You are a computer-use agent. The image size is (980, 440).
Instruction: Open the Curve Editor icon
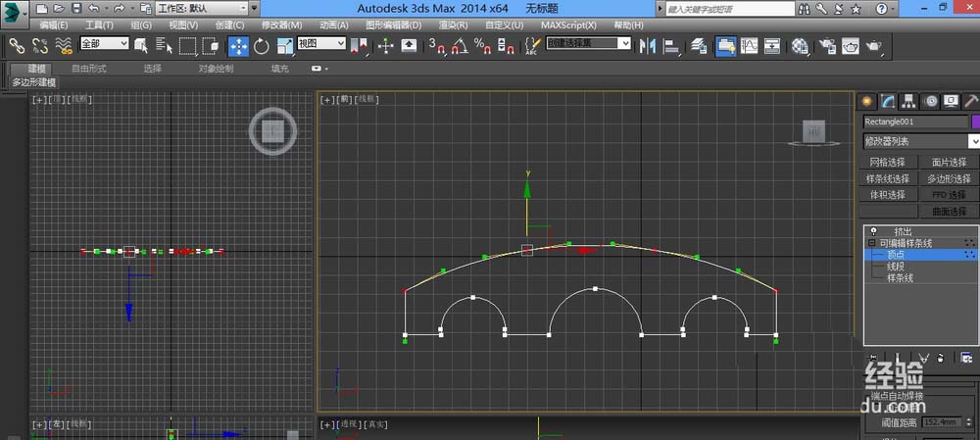(x=749, y=46)
